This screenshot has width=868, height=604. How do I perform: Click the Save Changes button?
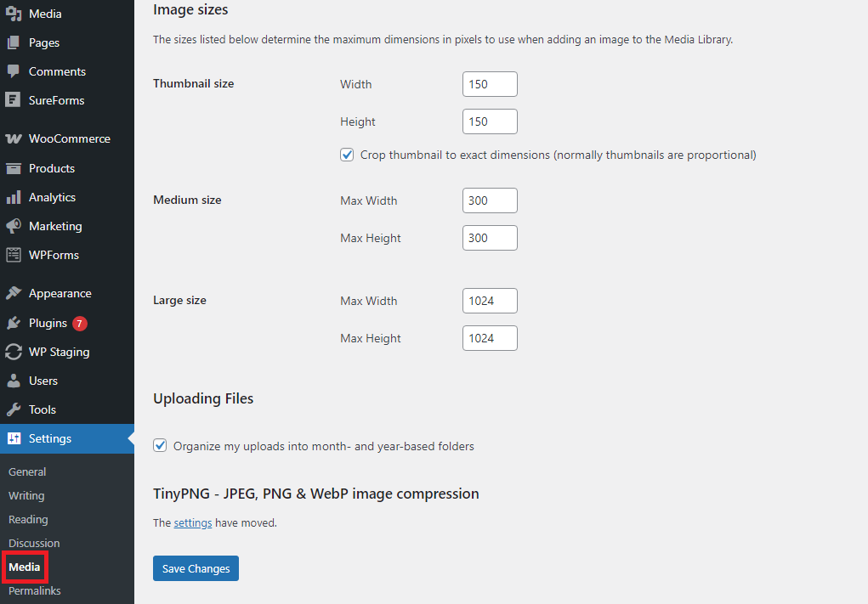coord(196,568)
